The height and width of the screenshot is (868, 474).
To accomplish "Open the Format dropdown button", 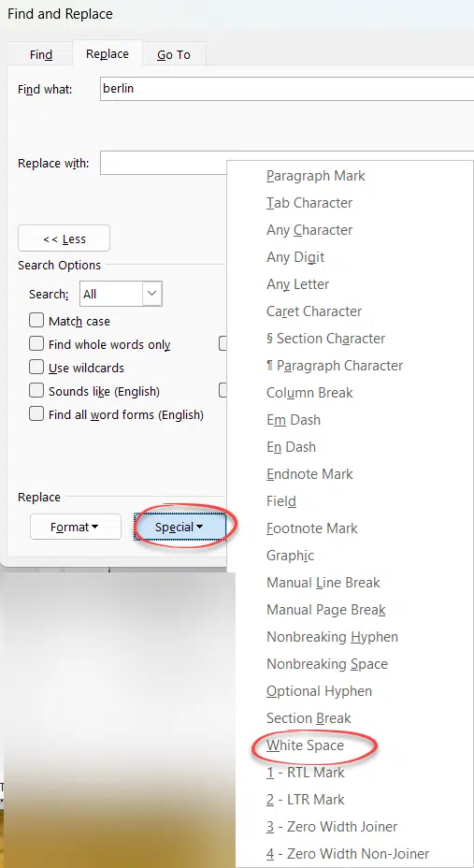I will [x=75, y=527].
